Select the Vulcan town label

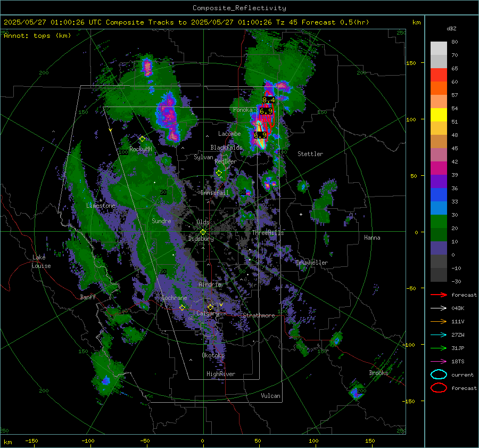pyautogui.click(x=270, y=396)
